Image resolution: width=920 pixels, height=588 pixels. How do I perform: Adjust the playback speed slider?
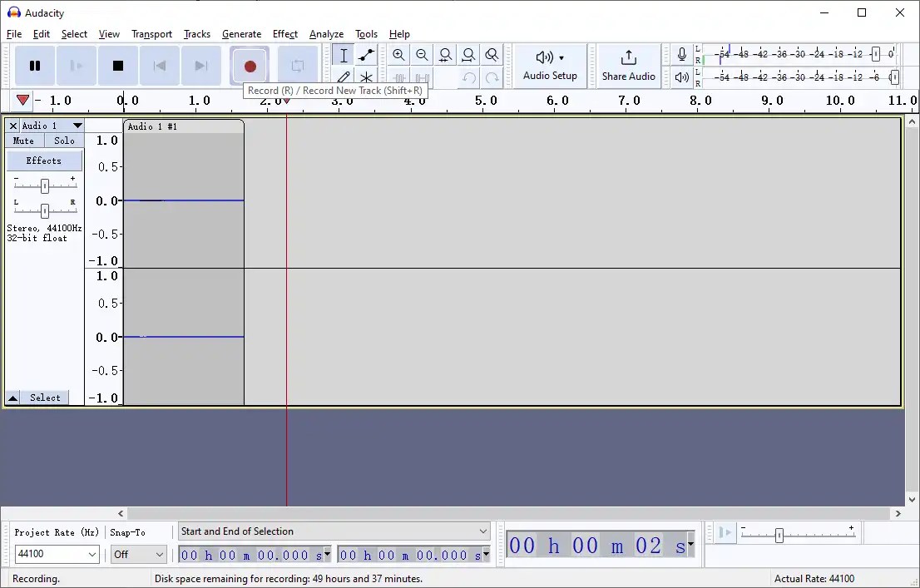[779, 535]
